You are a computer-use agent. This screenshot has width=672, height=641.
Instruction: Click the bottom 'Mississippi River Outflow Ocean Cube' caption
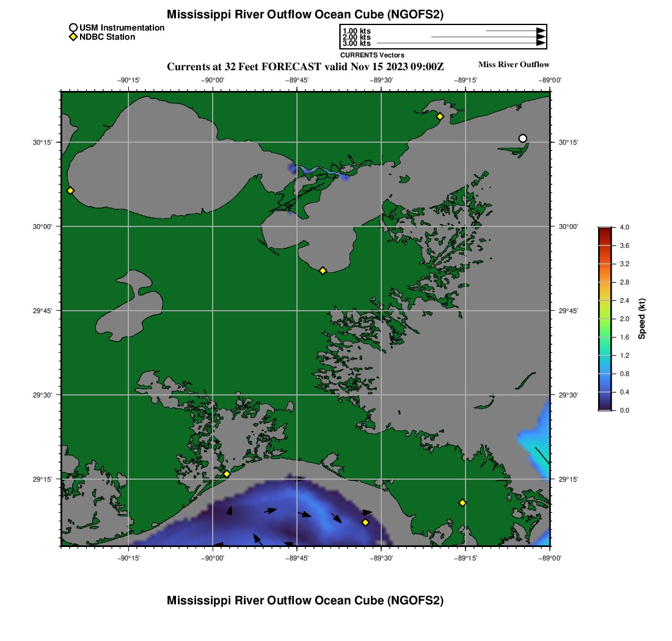305,601
